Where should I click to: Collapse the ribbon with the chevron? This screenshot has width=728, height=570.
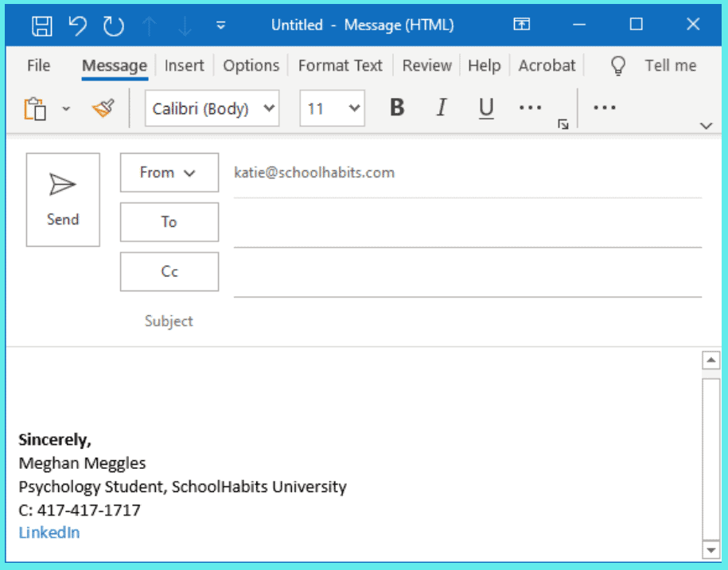pyautogui.click(x=707, y=126)
